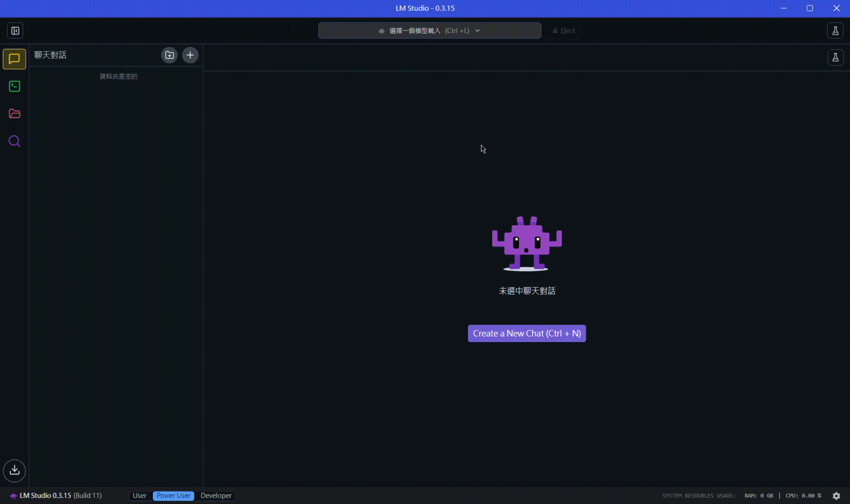850x504 pixels.
Task: Click the Eject button
Action: click(x=564, y=30)
